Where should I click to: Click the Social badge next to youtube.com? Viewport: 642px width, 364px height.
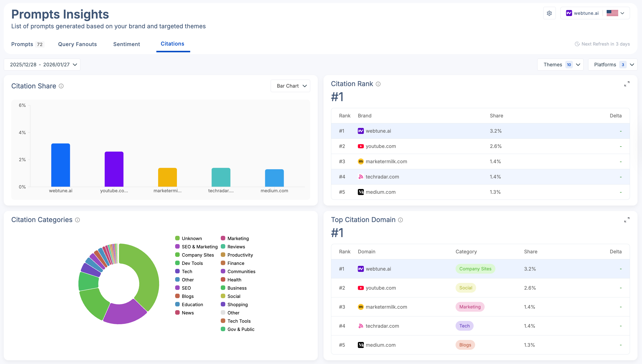coord(465,288)
